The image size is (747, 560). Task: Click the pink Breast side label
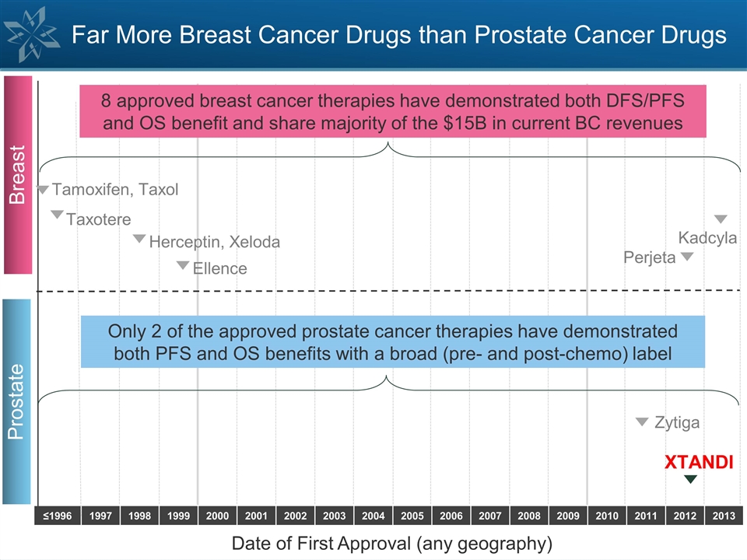point(18,174)
